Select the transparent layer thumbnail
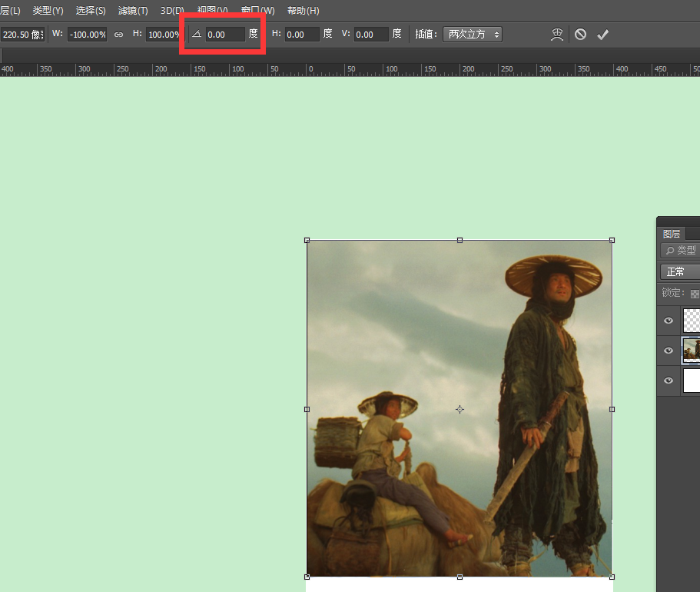 [692, 321]
